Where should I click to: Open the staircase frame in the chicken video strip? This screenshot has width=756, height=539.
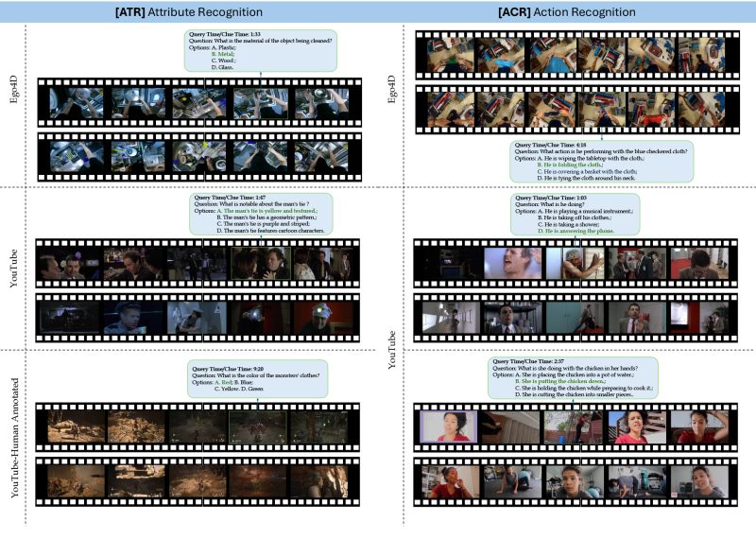coord(511,426)
